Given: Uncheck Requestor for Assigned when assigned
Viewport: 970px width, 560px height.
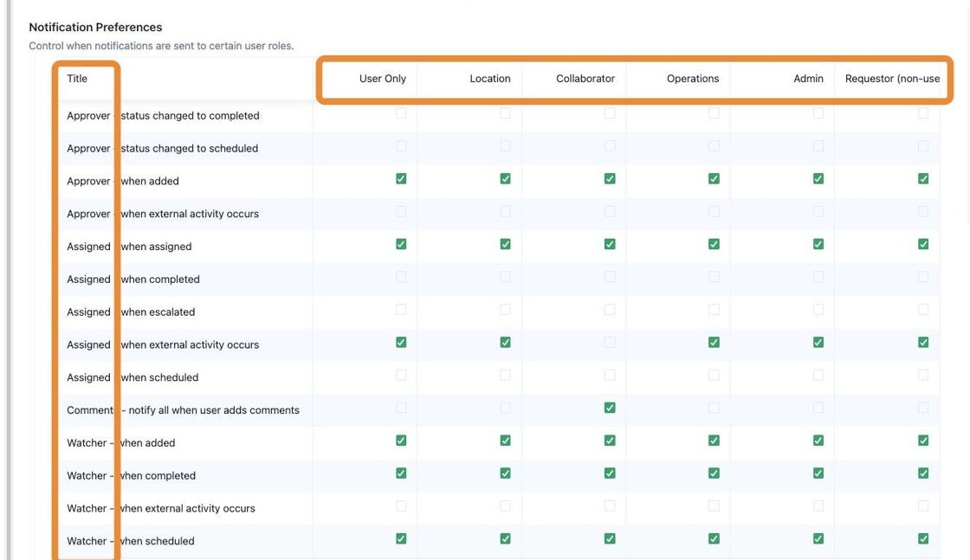Looking at the screenshot, I should click(923, 244).
